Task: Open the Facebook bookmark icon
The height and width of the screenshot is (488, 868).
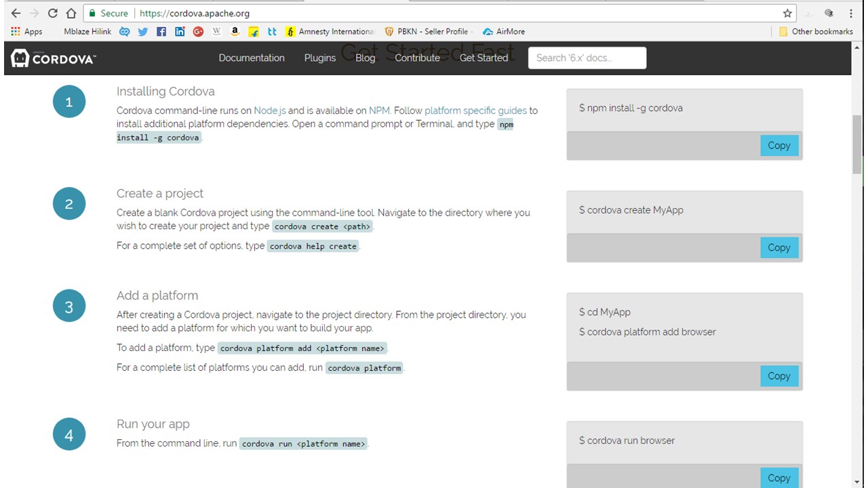Action: tap(161, 31)
